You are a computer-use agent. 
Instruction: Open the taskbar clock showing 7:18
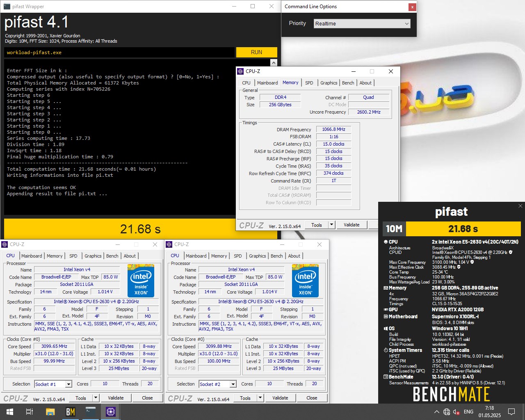click(x=489, y=412)
